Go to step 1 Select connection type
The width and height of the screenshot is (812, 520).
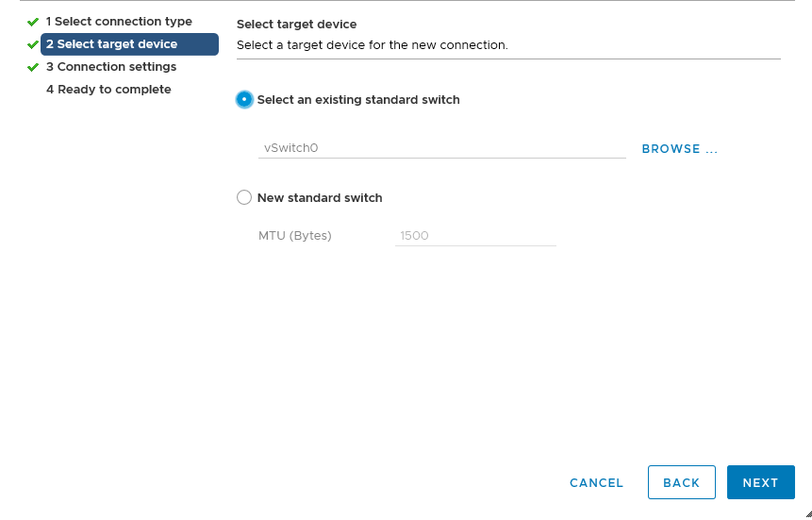click(119, 22)
